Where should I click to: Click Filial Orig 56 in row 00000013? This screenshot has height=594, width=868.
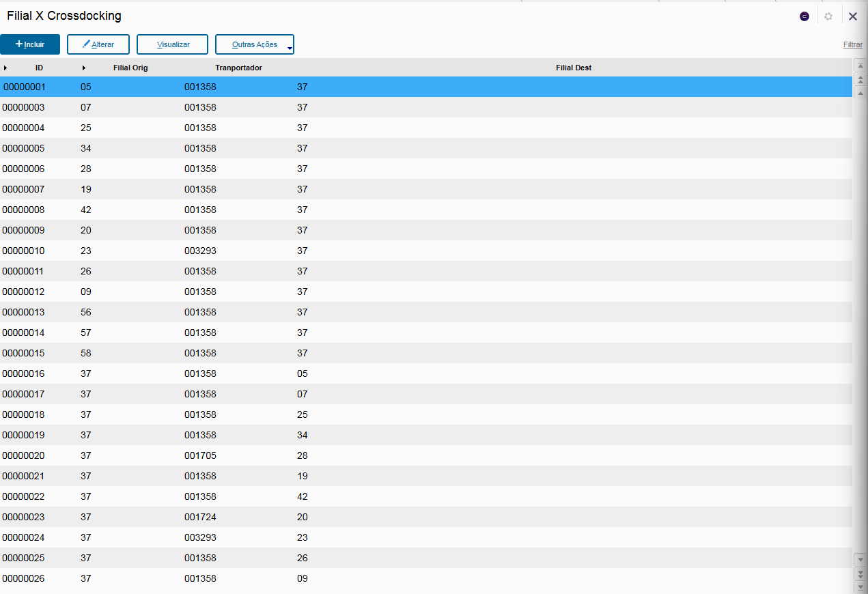pyautogui.click(x=86, y=312)
